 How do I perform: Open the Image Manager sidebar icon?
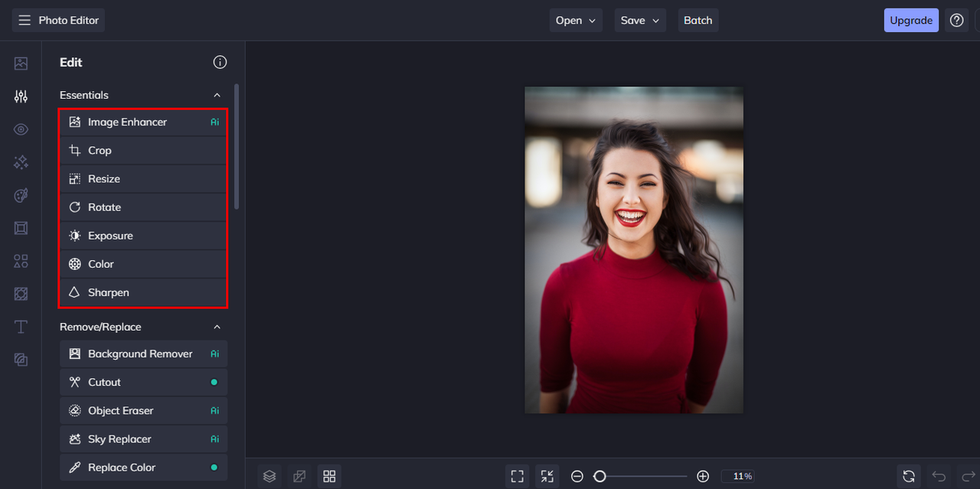click(x=21, y=64)
